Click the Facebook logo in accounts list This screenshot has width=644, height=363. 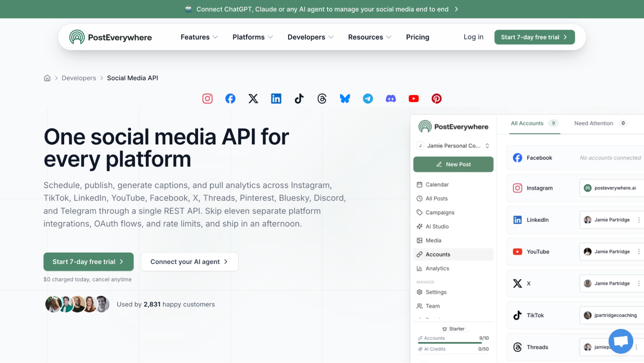(x=517, y=158)
